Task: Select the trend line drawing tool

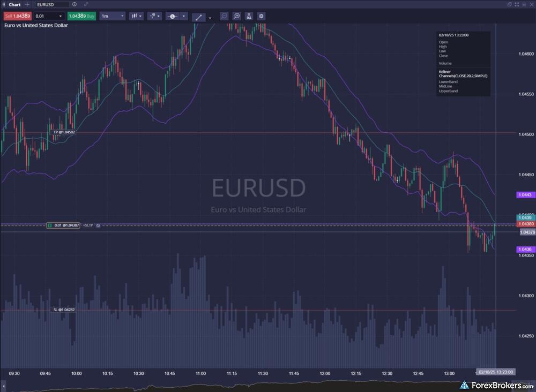Action: pos(199,17)
